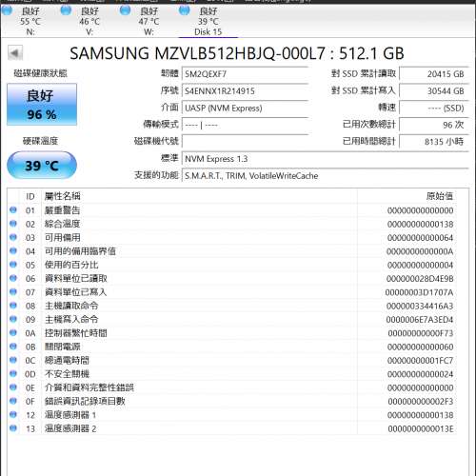The height and width of the screenshot is (476, 476).
Task: Select the W: drive at 47 °C
Action: tap(149, 21)
